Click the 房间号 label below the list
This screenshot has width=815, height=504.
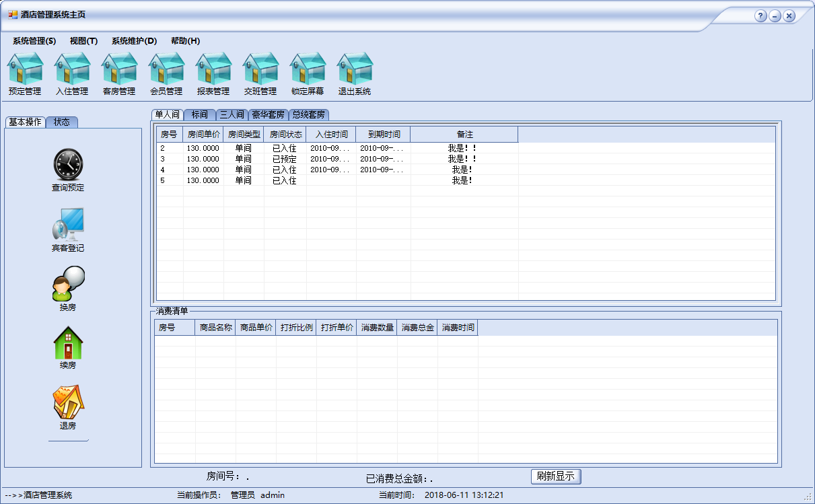click(223, 476)
